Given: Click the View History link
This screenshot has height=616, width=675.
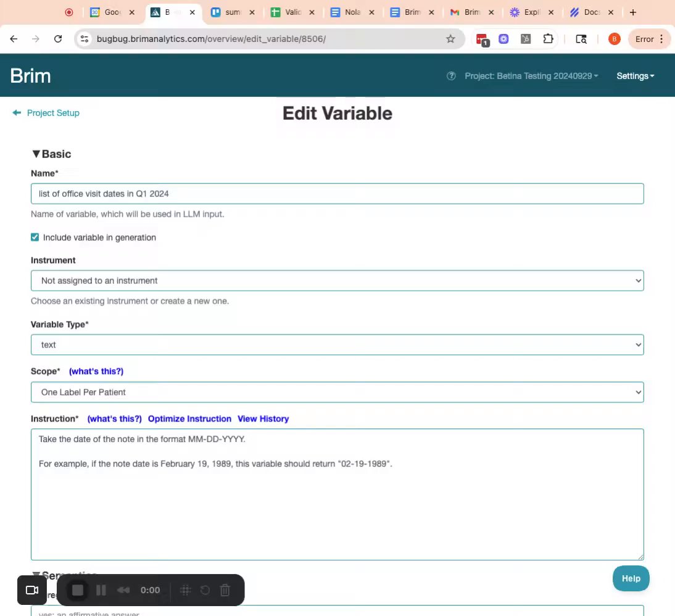Looking at the screenshot, I should click(263, 418).
